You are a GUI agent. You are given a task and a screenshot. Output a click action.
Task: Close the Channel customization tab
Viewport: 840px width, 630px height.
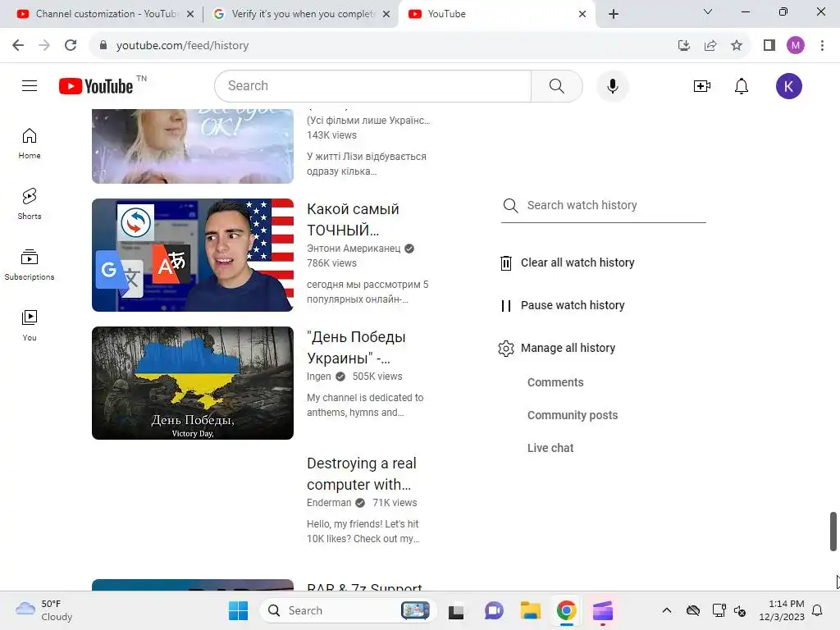point(190,15)
